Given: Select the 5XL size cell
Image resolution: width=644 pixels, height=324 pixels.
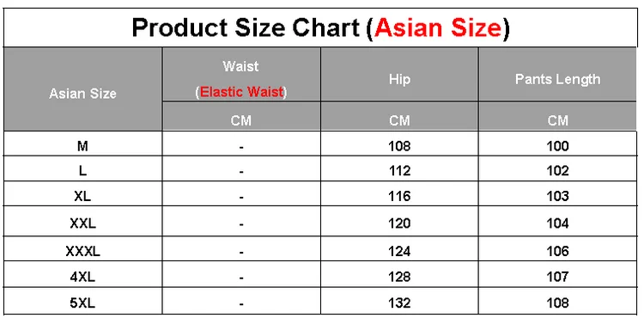Looking at the screenshot, I should [82, 303].
